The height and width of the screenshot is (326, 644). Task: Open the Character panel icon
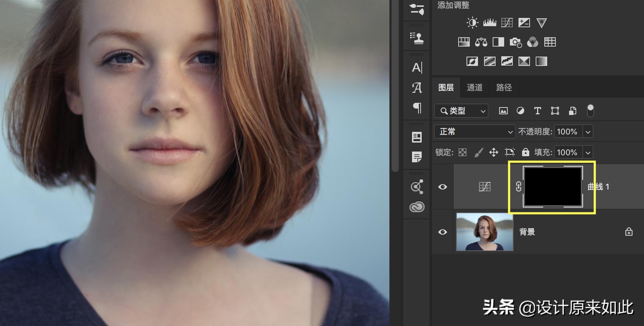[x=417, y=68]
